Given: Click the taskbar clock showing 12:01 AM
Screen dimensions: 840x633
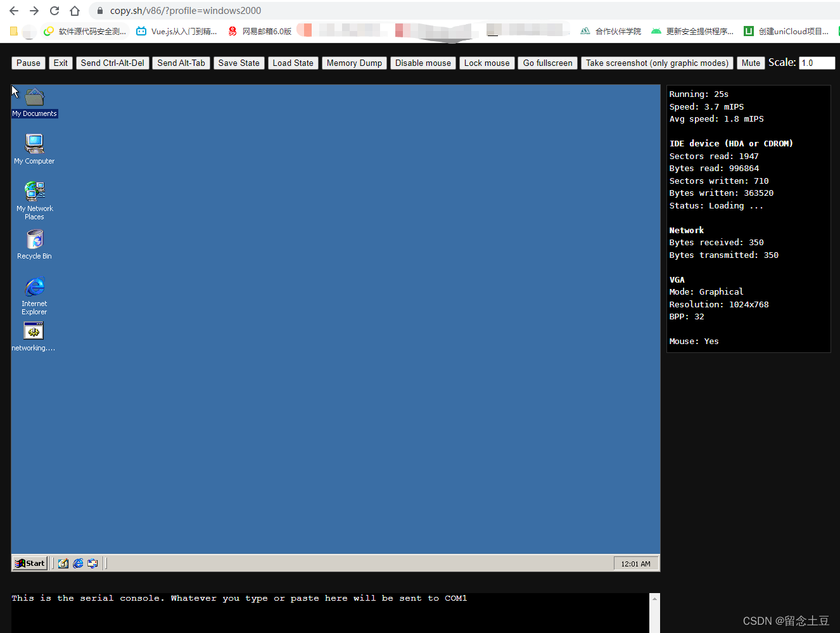Looking at the screenshot, I should click(x=635, y=564).
